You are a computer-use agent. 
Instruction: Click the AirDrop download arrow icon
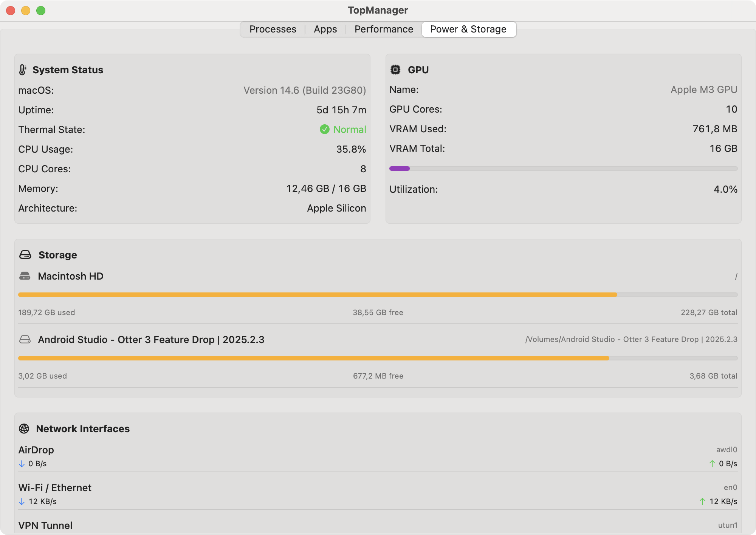pyautogui.click(x=22, y=464)
